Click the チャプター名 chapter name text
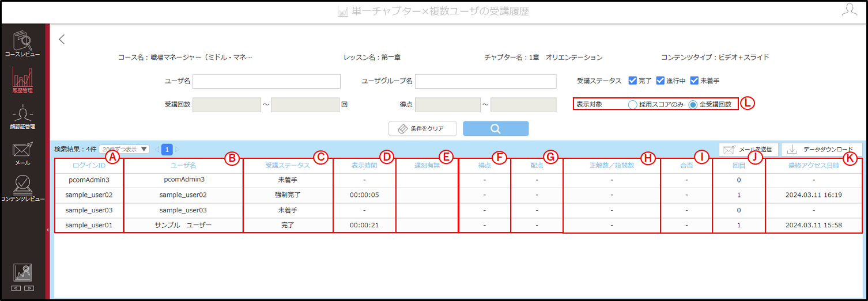The height and width of the screenshot is (301, 868). [x=544, y=58]
